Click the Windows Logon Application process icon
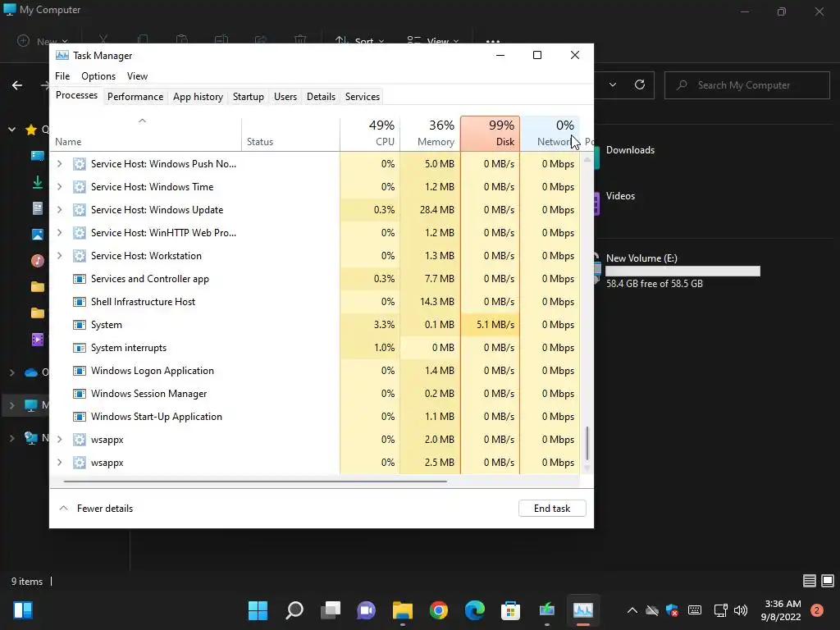 pyautogui.click(x=80, y=371)
